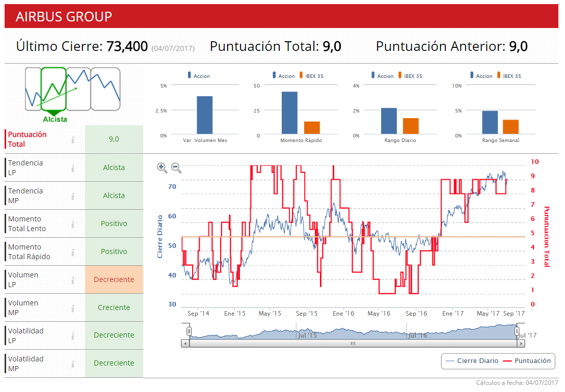Viewport: 565px width, 392px height.
Task: Toggle Accion legend in Rango Diario chart
Action: 382,75
